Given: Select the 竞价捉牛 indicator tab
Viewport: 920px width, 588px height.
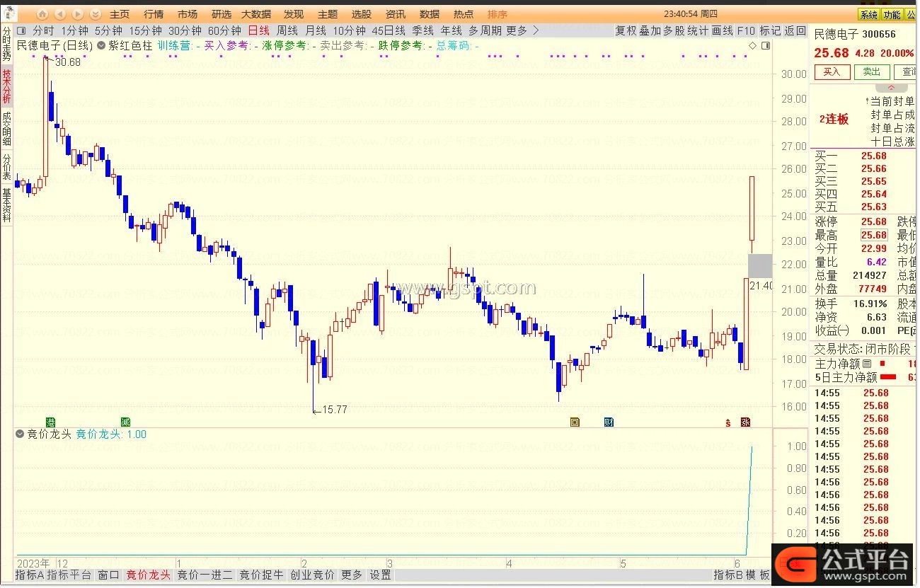Looking at the screenshot, I should pyautogui.click(x=261, y=575).
